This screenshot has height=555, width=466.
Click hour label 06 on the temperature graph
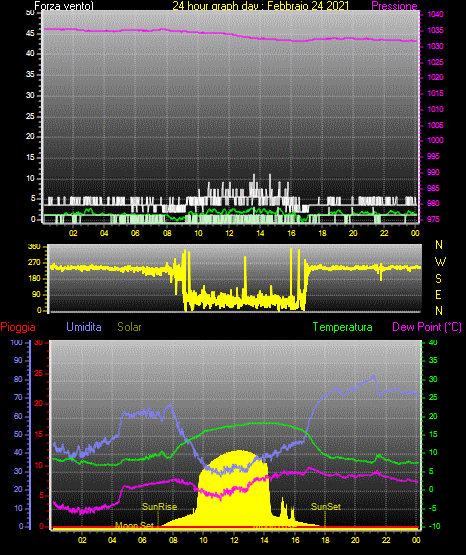click(142, 540)
